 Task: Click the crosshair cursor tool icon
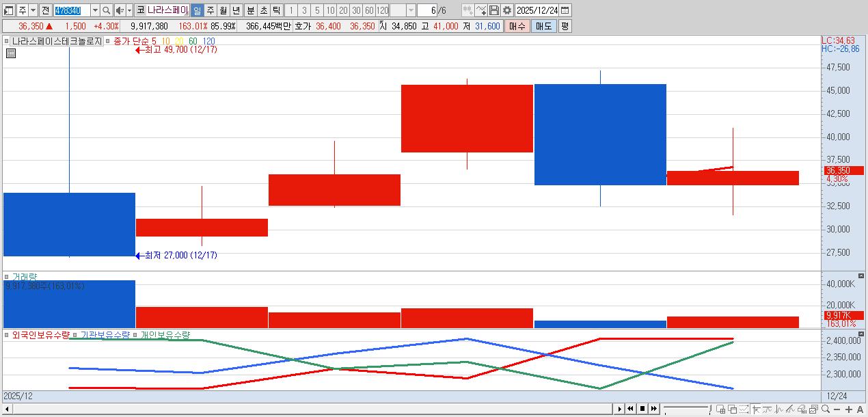[x=756, y=409]
